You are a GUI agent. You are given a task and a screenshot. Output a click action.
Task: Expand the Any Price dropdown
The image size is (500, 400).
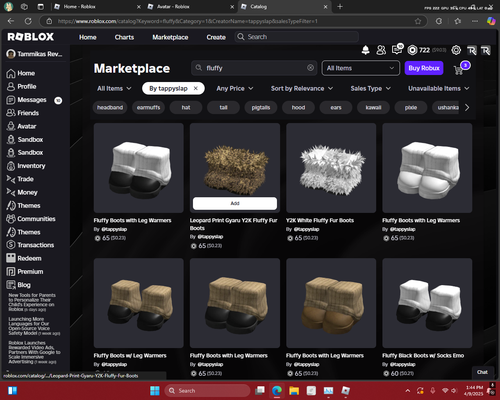(235, 88)
